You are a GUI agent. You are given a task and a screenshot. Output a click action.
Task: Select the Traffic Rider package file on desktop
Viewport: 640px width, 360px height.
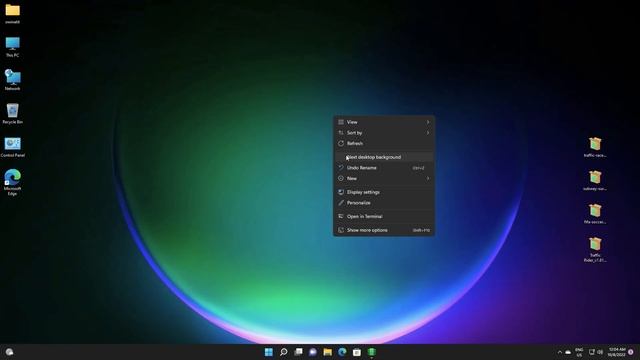(595, 250)
